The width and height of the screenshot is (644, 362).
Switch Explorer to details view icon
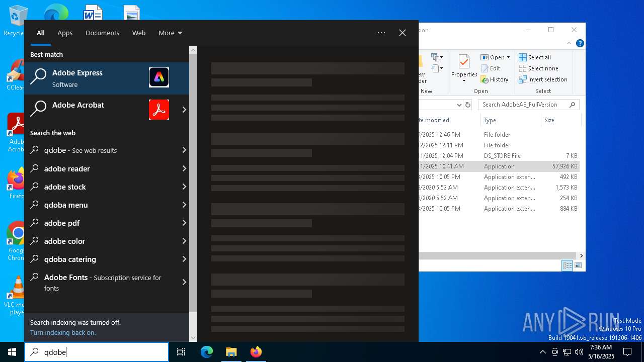tap(567, 265)
